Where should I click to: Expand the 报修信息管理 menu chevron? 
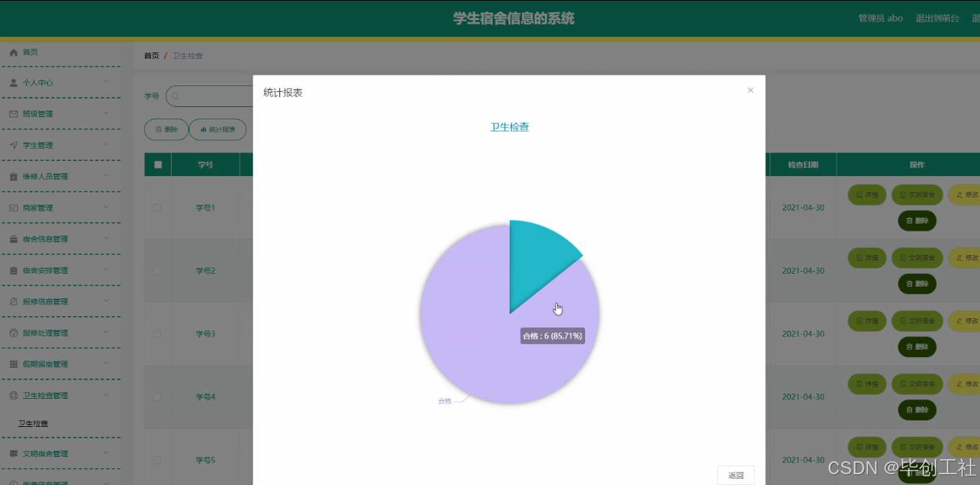click(x=106, y=301)
